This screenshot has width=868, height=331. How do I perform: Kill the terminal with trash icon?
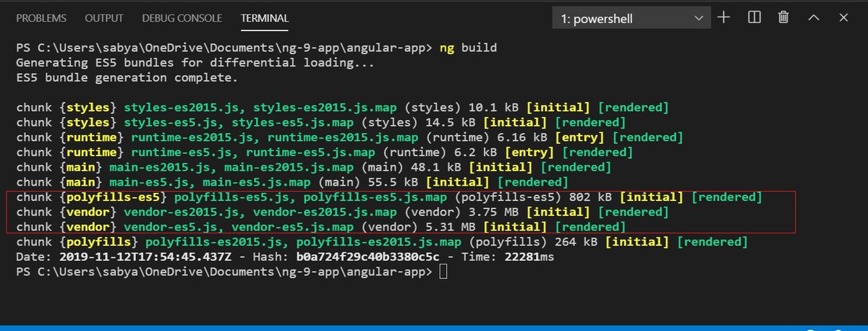[x=783, y=17]
